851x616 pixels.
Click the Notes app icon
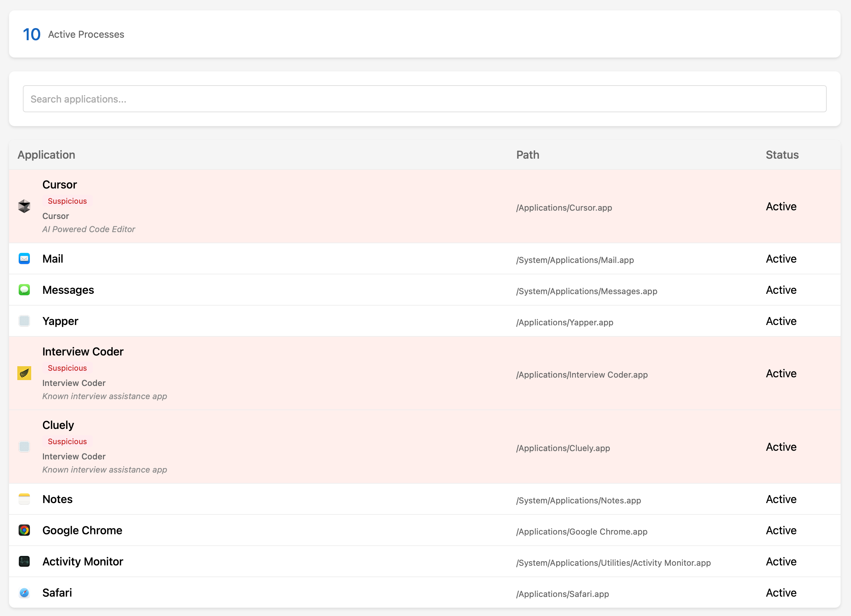pyautogui.click(x=24, y=499)
